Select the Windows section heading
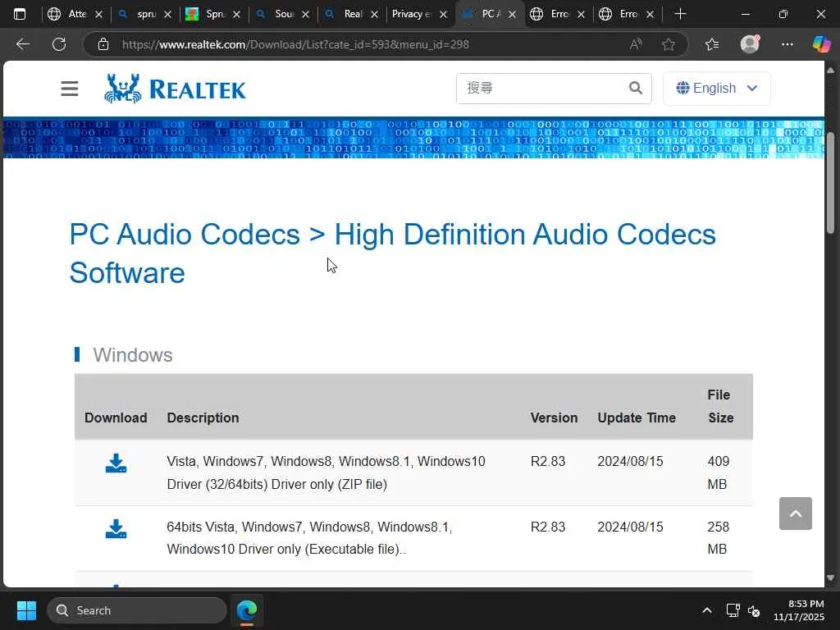 click(133, 355)
